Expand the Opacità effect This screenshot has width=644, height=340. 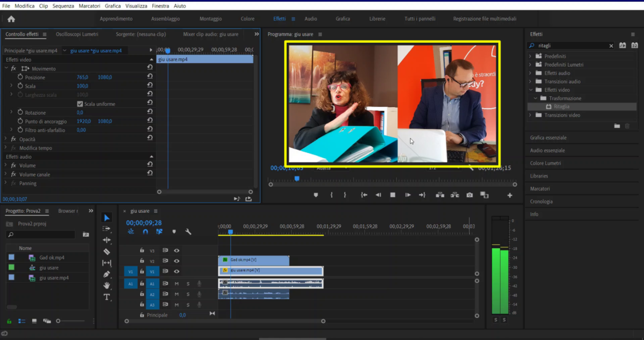(x=6, y=139)
